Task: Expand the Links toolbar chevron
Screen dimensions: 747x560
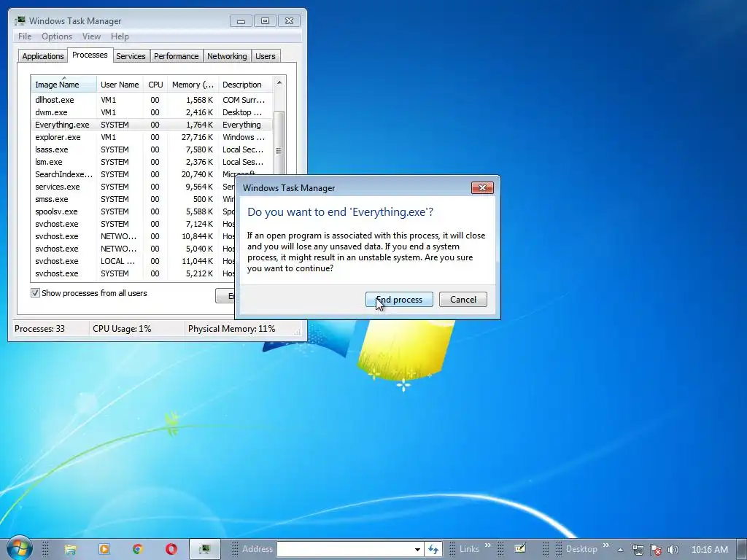Action: pyautogui.click(x=488, y=545)
